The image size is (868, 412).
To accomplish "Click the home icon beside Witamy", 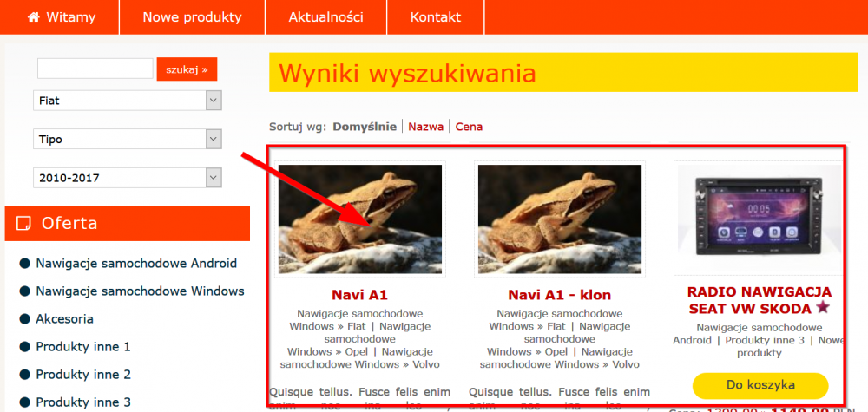I will point(34,17).
